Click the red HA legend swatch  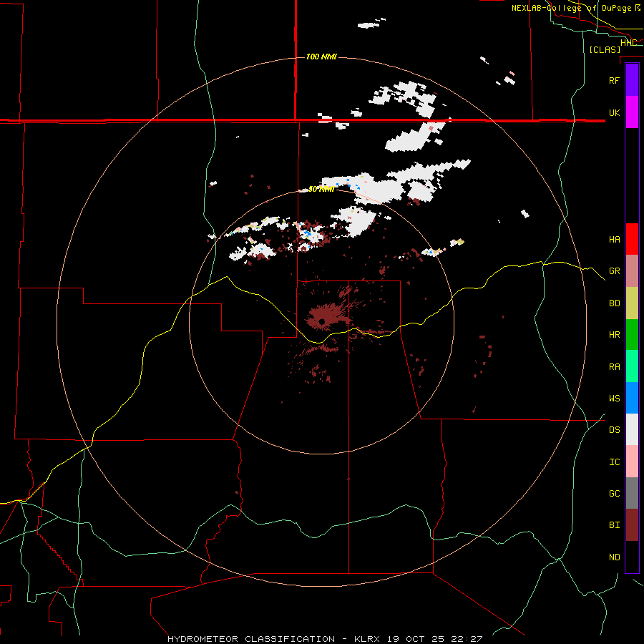coord(632,239)
